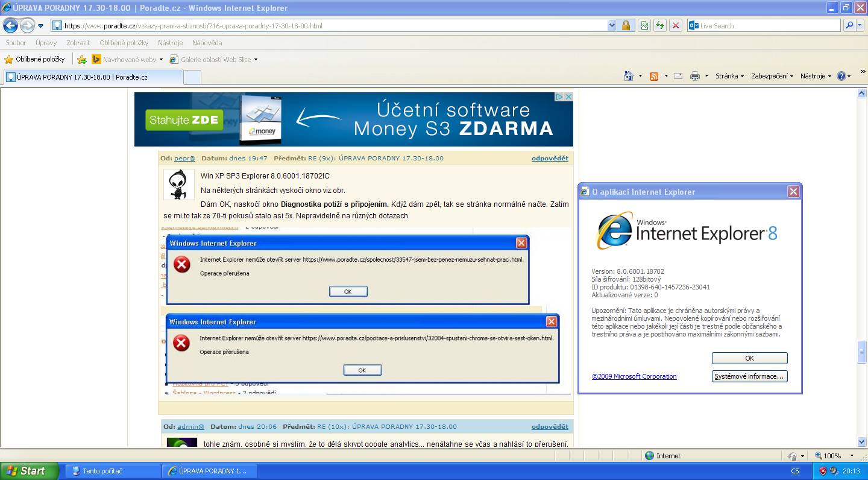Image resolution: width=868 pixels, height=480 pixels.
Task: Click the blue Help question mark icon
Action: 841,76
